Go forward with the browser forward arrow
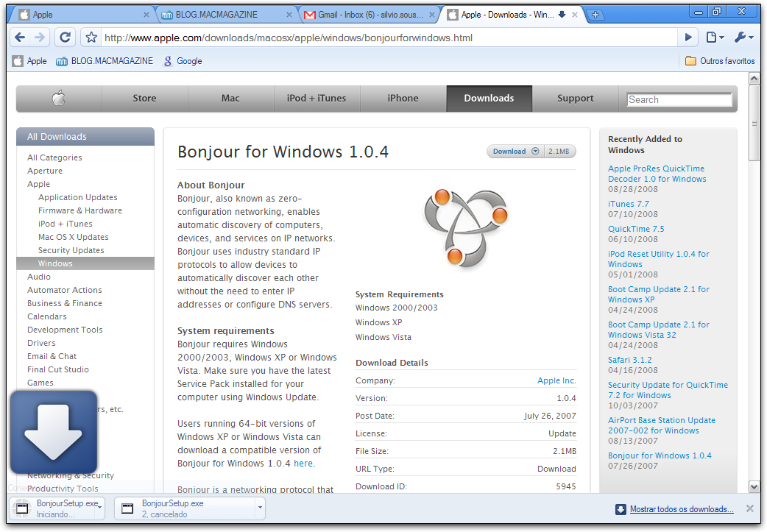 tap(40, 38)
